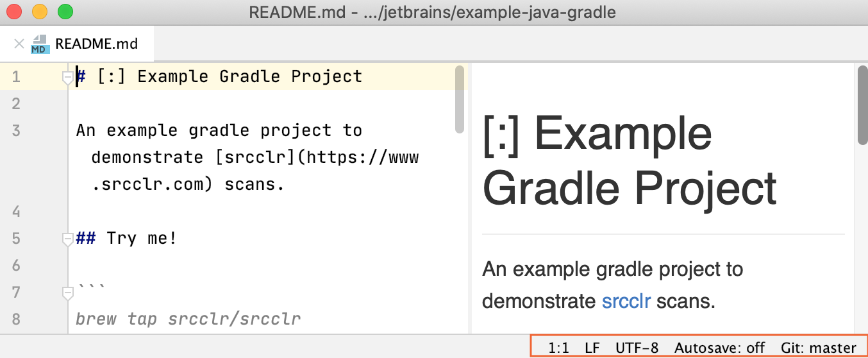The image size is (868, 358).
Task: Click line number 3 in the gutter
Action: click(x=16, y=131)
